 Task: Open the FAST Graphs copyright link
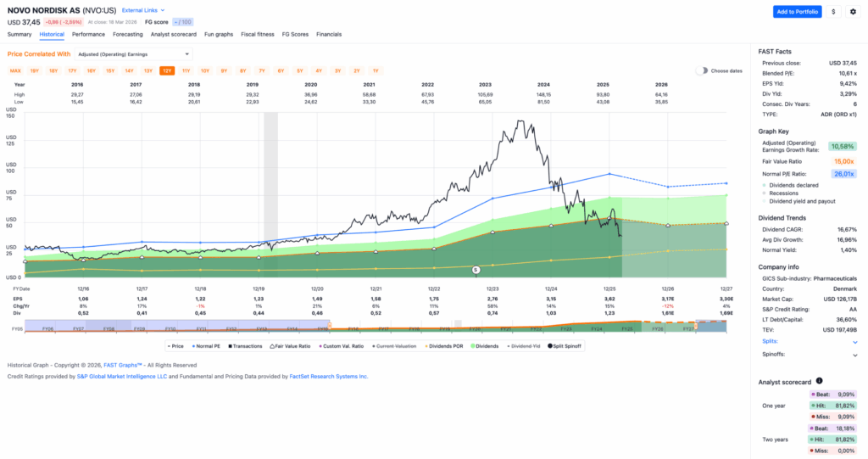123,366
